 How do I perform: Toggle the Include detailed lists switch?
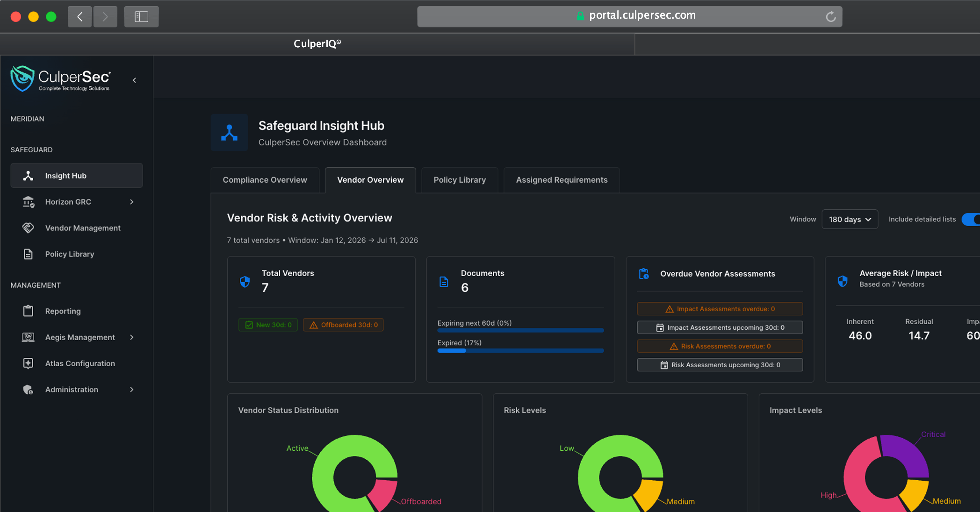point(971,219)
